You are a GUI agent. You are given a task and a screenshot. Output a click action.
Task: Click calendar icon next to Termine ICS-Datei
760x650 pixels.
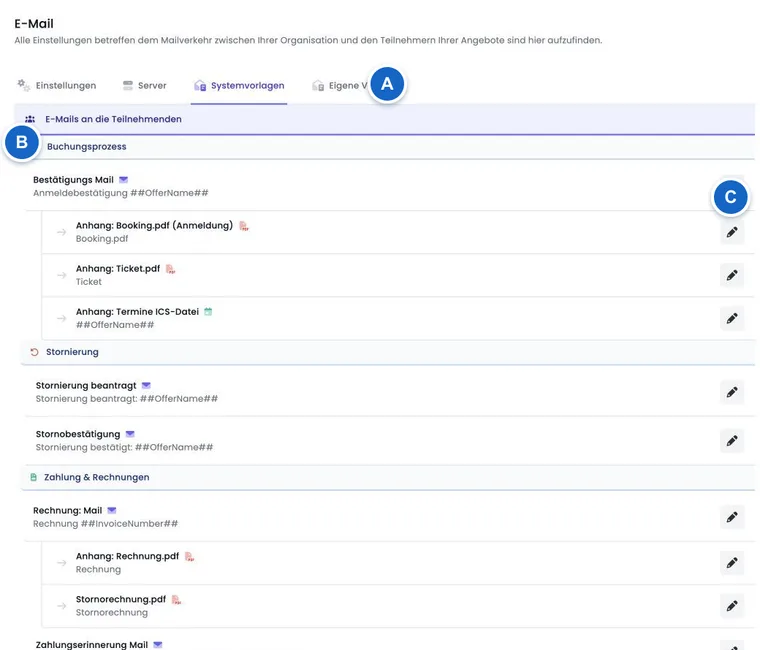tap(208, 312)
